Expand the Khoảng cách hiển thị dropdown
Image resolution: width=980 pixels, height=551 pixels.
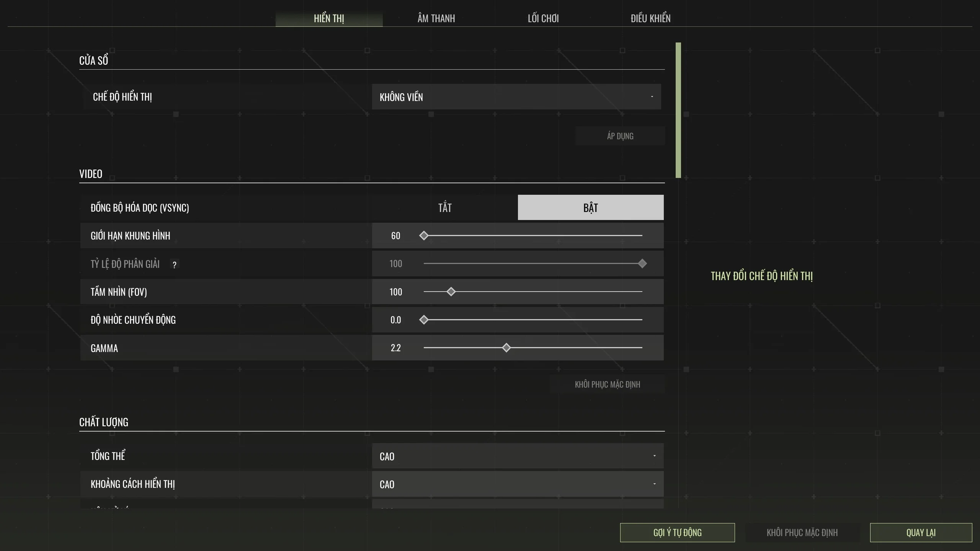518,484
